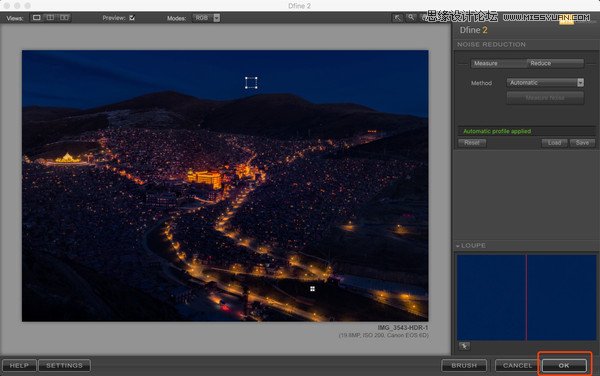Image resolution: width=600 pixels, height=376 pixels.
Task: Switch to the Reduce tab
Action: point(555,63)
